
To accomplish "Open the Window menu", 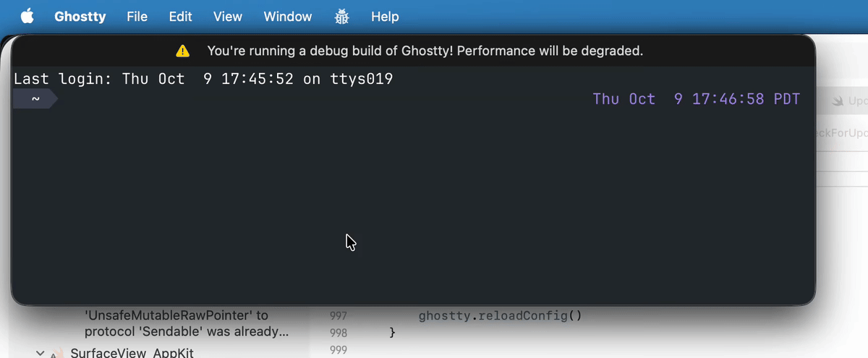I will (288, 17).
